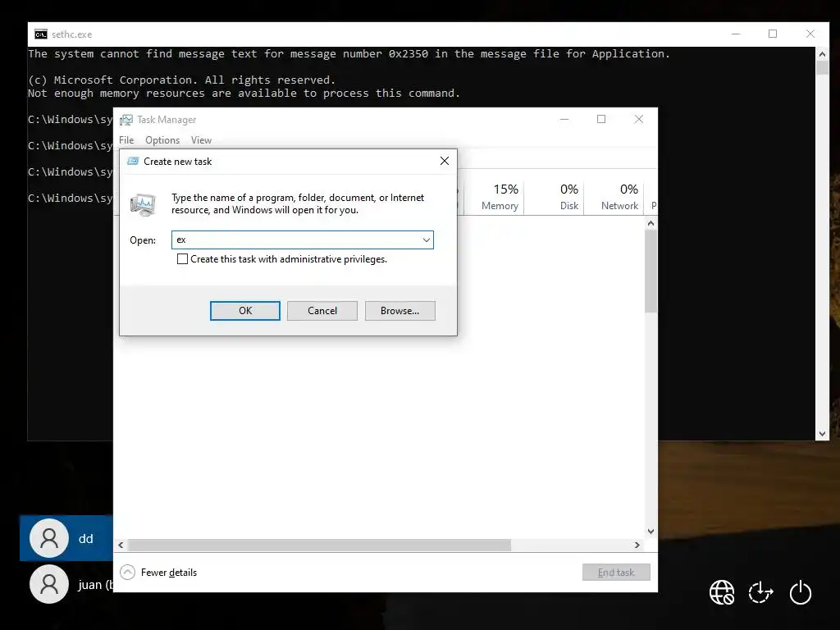Click Task Manager vertical scrollbar thumb
The height and width of the screenshot is (630, 840).
tap(651, 271)
